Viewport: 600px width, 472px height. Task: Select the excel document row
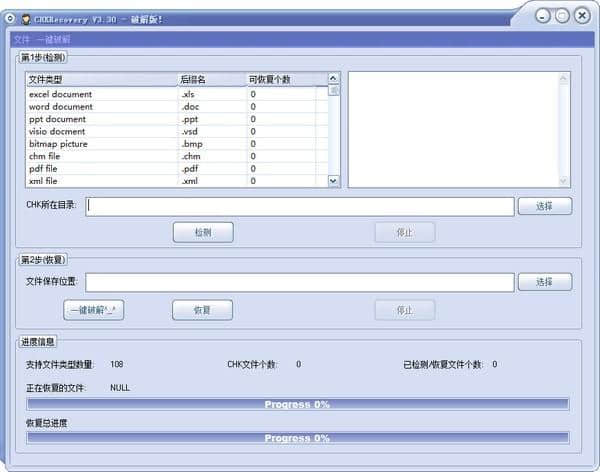(x=177, y=94)
